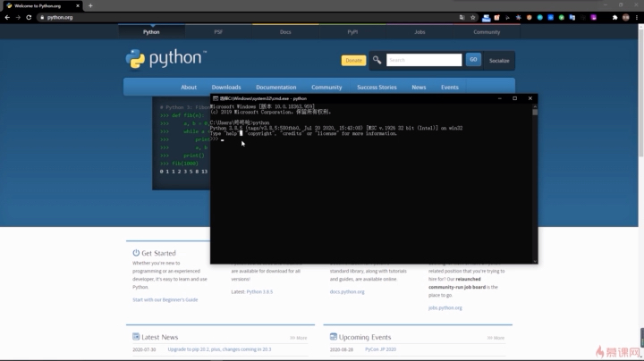Image resolution: width=644 pixels, height=361 pixels.
Task: Click the yellow Donate button
Action: (x=353, y=60)
